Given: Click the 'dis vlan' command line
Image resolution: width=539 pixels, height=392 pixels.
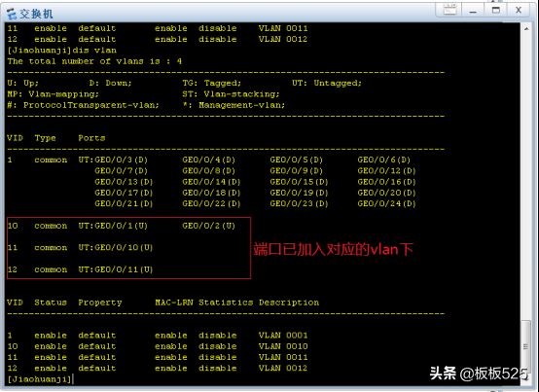Looking at the screenshot, I should point(62,51).
